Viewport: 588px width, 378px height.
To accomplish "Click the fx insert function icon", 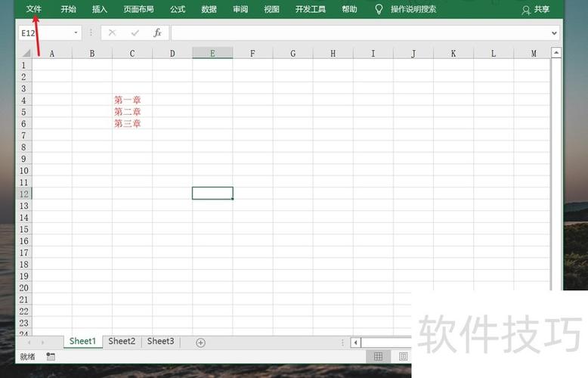I will [x=158, y=33].
